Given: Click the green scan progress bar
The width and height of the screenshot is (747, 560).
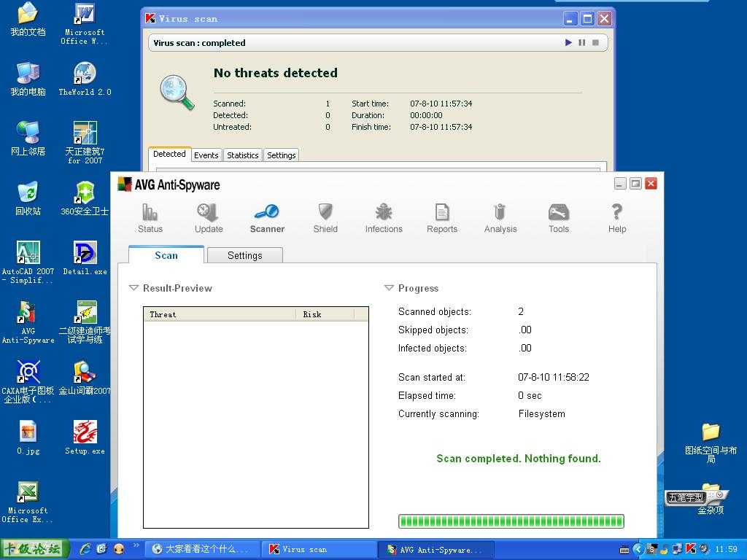Looking at the screenshot, I should pos(511,521).
